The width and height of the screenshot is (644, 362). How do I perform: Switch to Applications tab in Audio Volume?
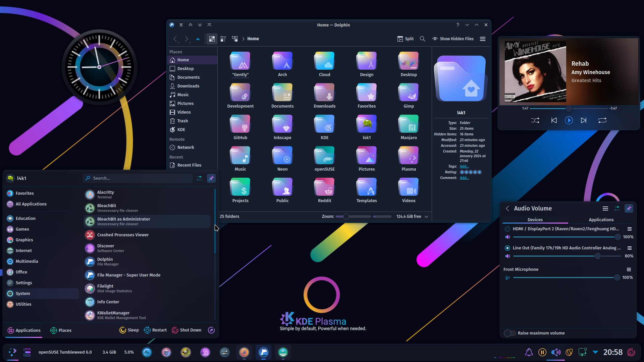[x=601, y=220]
